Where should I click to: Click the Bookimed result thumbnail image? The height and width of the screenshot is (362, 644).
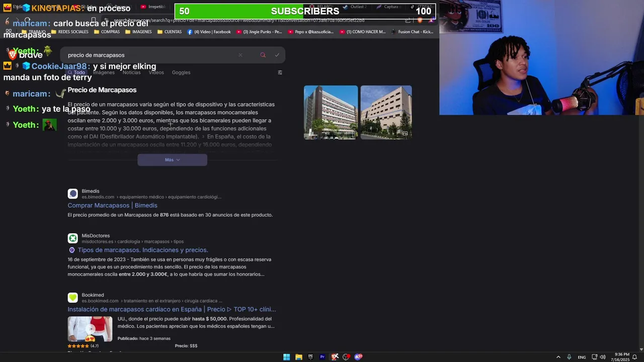(90, 329)
